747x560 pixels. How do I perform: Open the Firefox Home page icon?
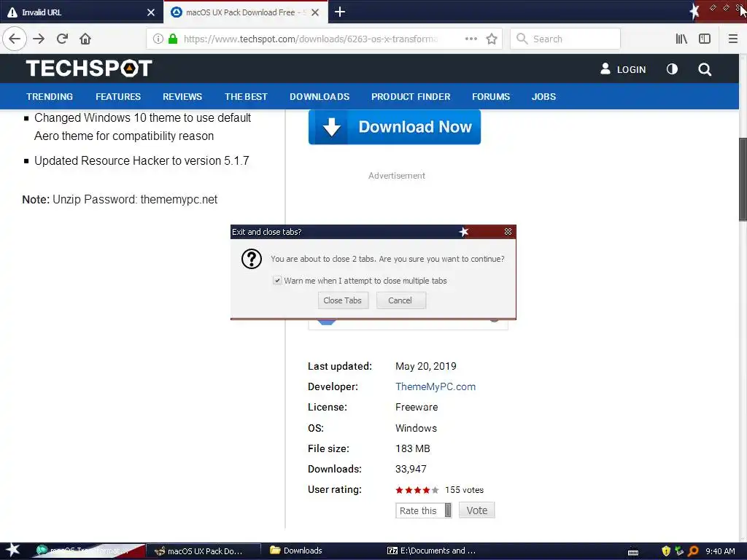(x=85, y=39)
